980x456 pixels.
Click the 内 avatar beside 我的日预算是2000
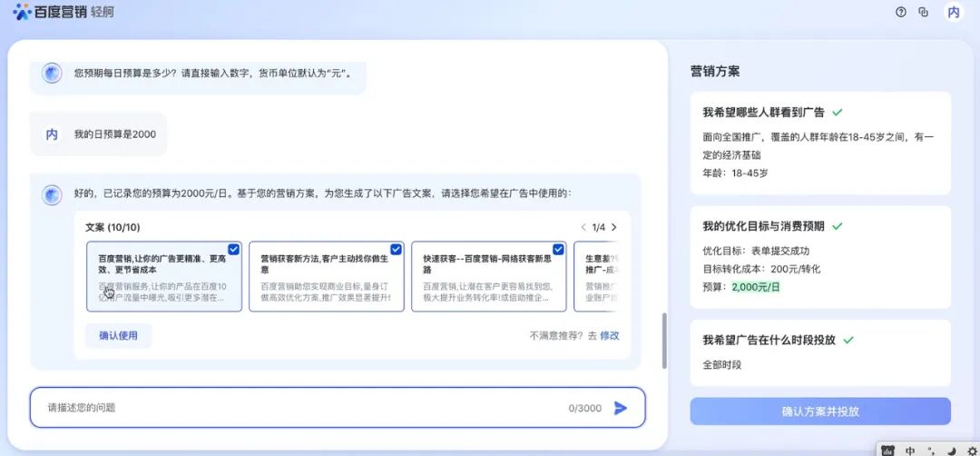coord(52,134)
